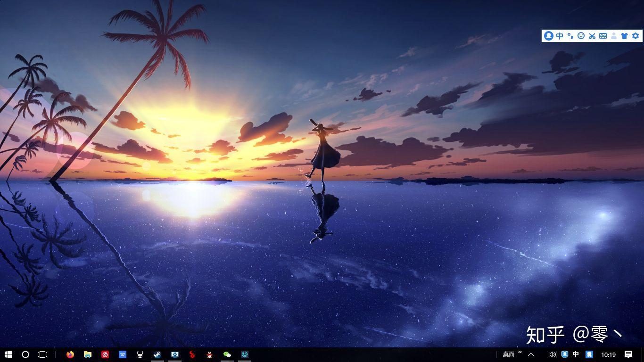Open input method settings via gear icon
Viewport: 644px width, 362px height.
click(636, 36)
